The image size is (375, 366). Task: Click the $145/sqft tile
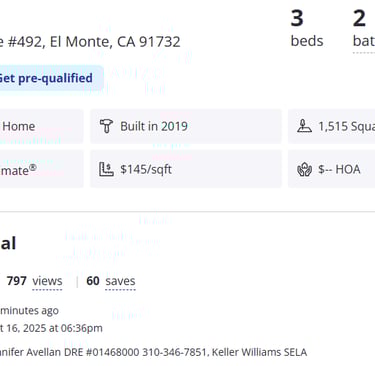click(186, 169)
